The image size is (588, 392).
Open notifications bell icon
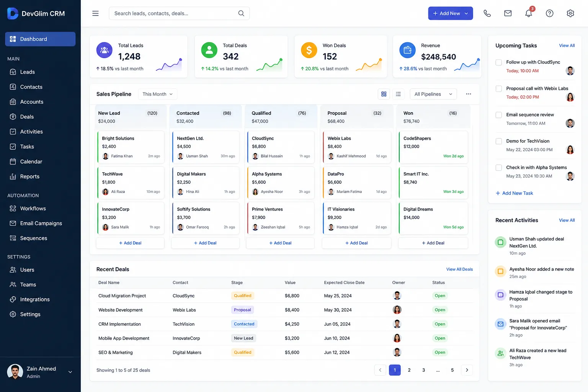tap(529, 13)
